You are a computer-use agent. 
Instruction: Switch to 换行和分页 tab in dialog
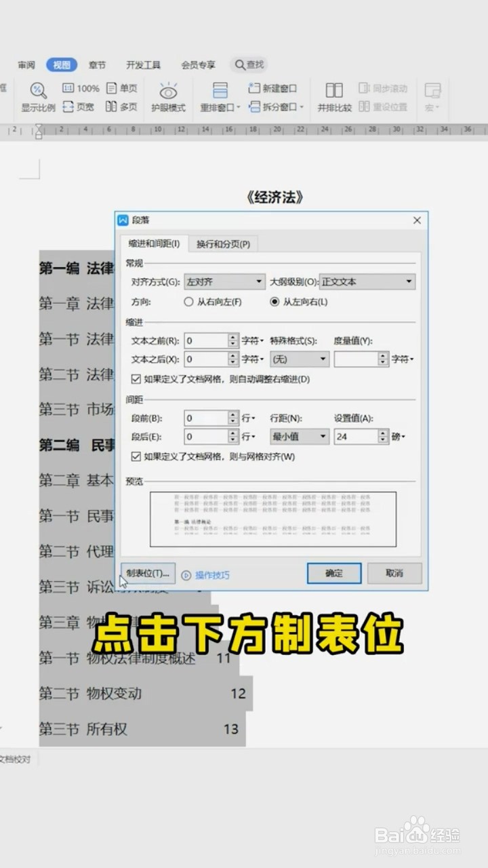pyautogui.click(x=223, y=244)
